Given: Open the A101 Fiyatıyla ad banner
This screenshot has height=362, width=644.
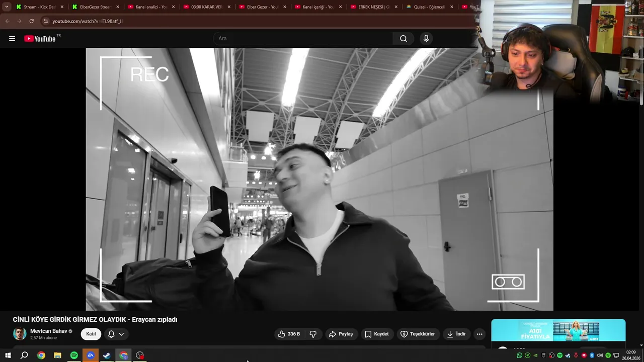Looking at the screenshot, I should [558, 330].
